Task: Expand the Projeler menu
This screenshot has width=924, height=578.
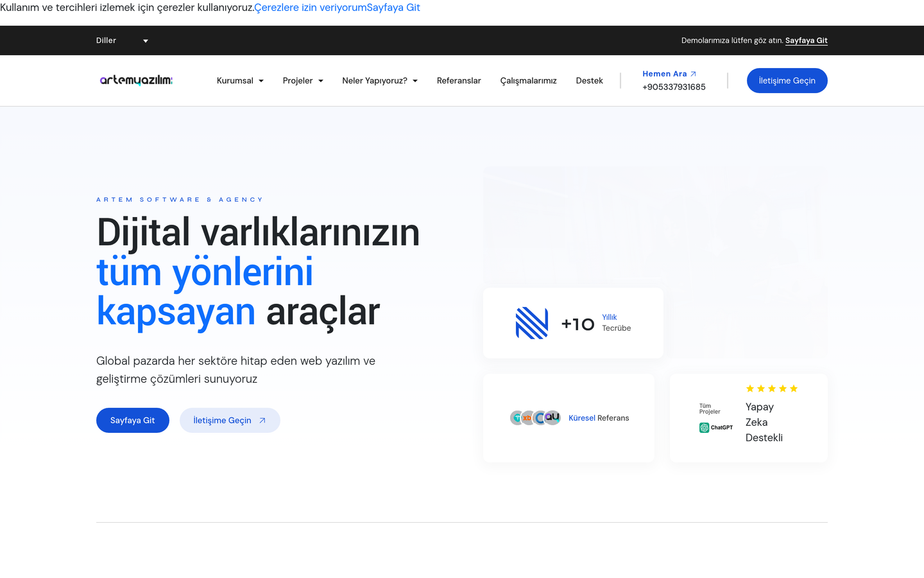Action: [x=303, y=80]
